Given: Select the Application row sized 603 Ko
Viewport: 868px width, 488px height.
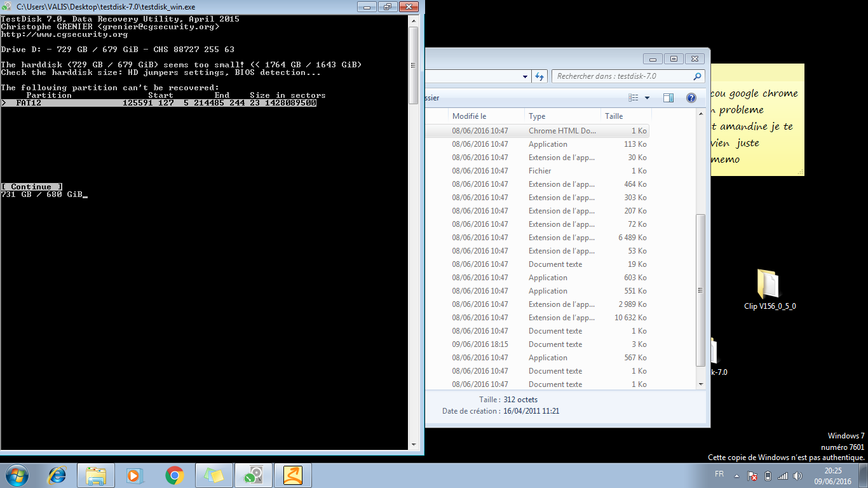Looking at the screenshot, I should 538,278.
